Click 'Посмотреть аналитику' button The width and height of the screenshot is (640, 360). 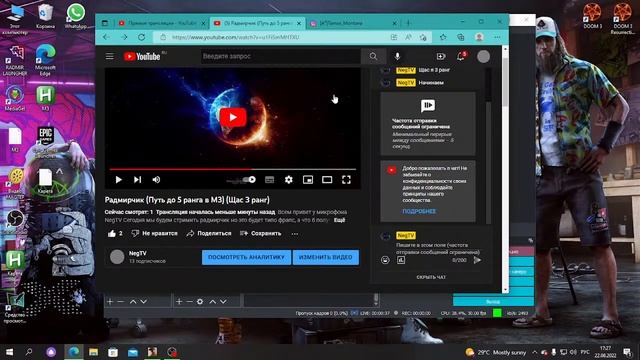[246, 258]
